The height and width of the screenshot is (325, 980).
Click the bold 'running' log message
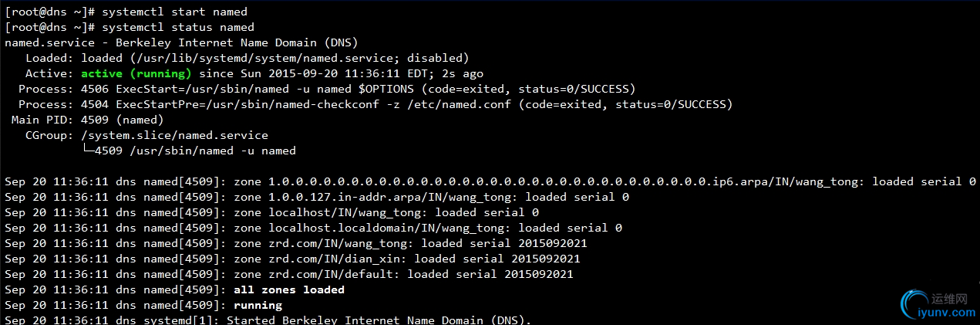coord(258,305)
